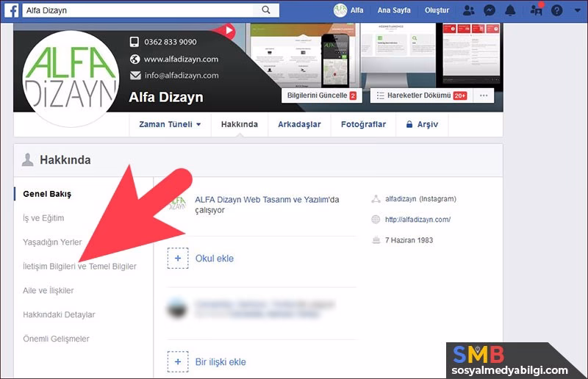Open İletişim Bilgileri ve Temel Bilgiler
This screenshot has width=588, height=379.
(80, 267)
